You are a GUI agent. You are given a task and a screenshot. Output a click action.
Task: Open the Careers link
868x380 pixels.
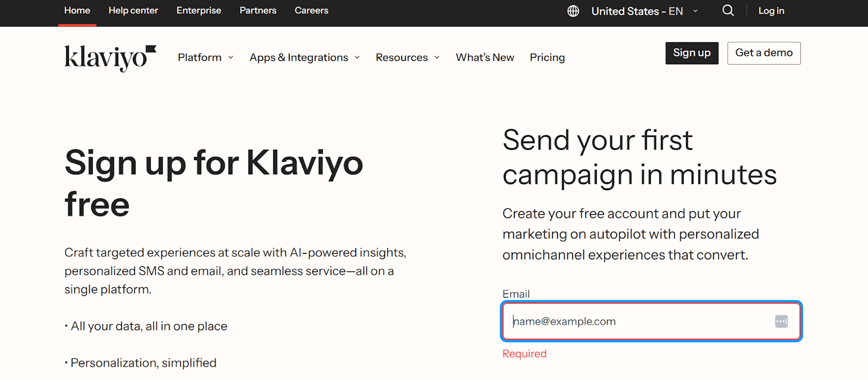pyautogui.click(x=311, y=11)
